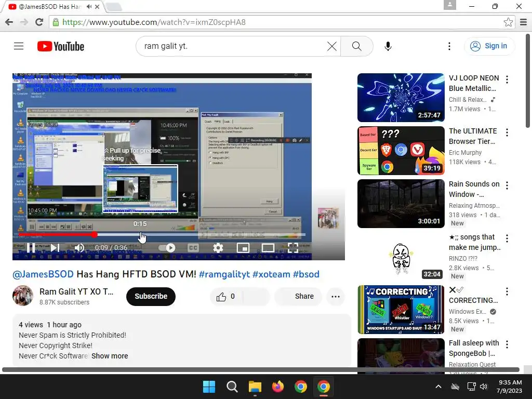Image resolution: width=532 pixels, height=399 pixels.
Task: Open options menu for VJ LOOP NEON video
Action: click(507, 79)
